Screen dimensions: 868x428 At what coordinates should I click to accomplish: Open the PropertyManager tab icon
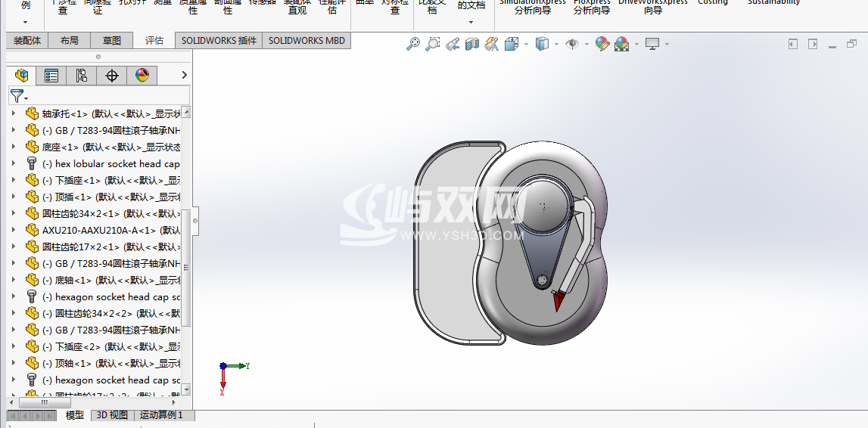click(x=51, y=75)
